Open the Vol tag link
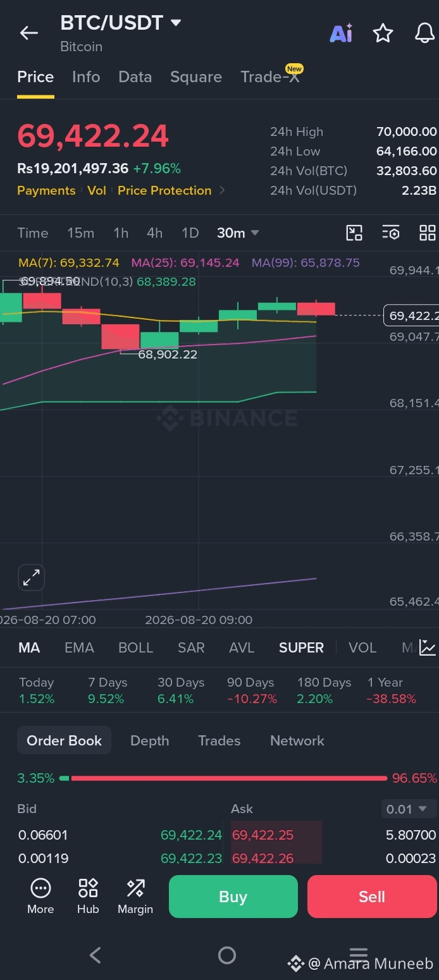Viewport: 439px width, 980px height. (x=97, y=190)
